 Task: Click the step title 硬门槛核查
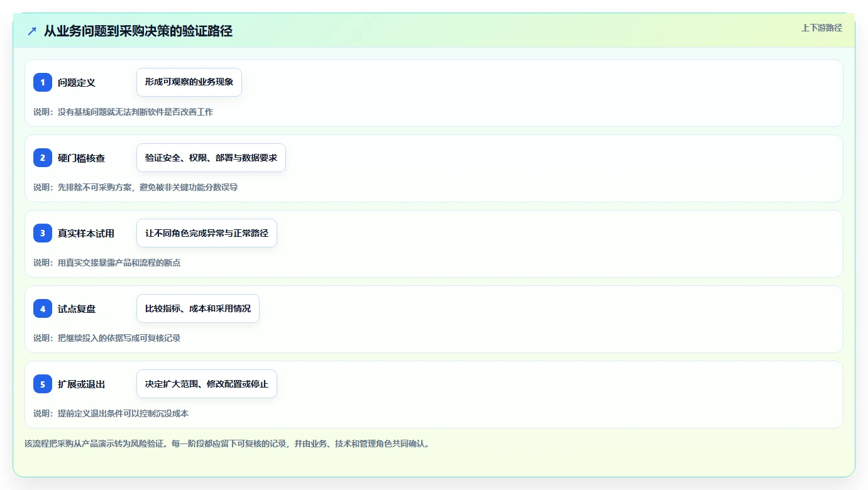coord(82,158)
